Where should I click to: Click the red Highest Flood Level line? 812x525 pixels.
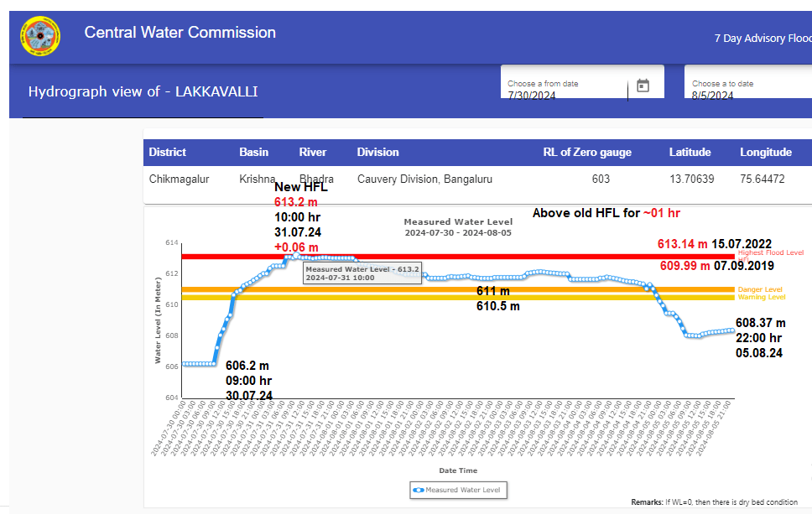503,257
